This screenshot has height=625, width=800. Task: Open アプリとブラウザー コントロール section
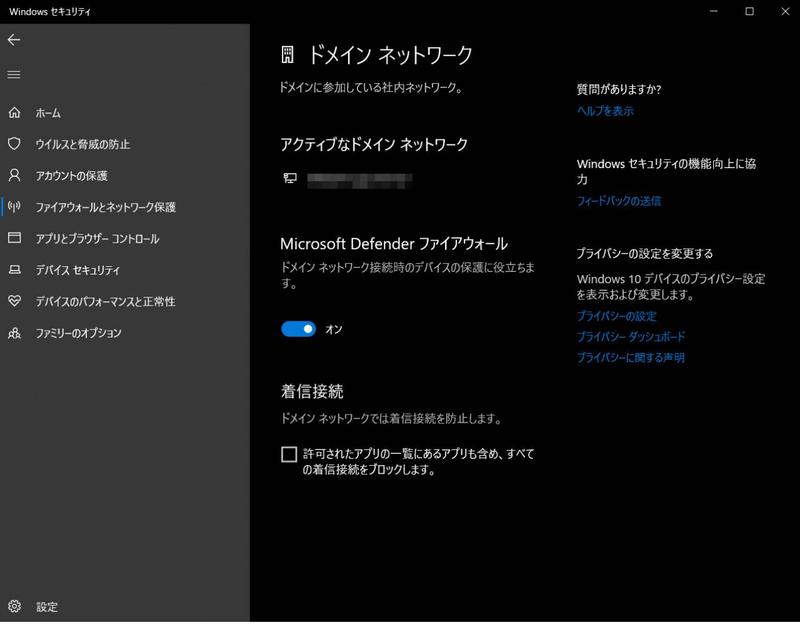97,239
